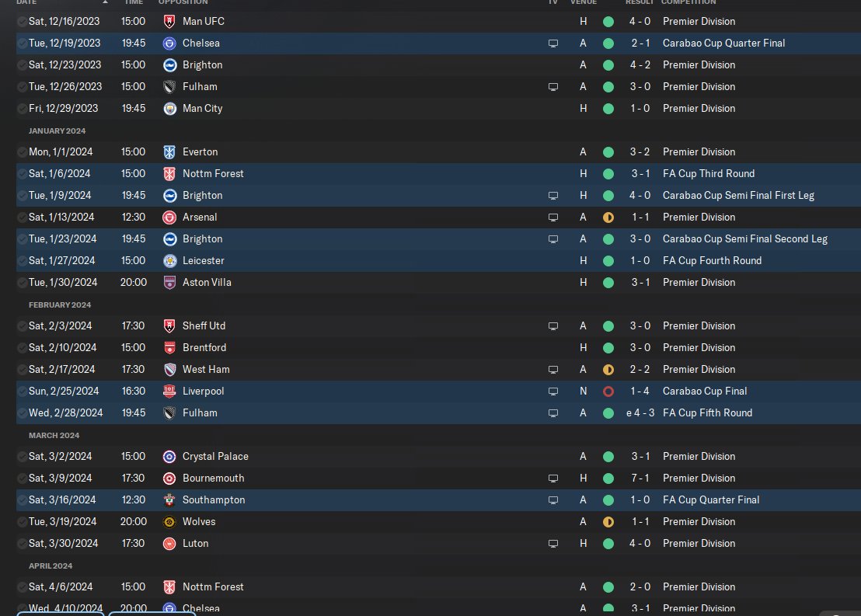This screenshot has height=616, width=861.
Task: Open the FA Cup Fifth Round competition link
Action: tap(707, 413)
